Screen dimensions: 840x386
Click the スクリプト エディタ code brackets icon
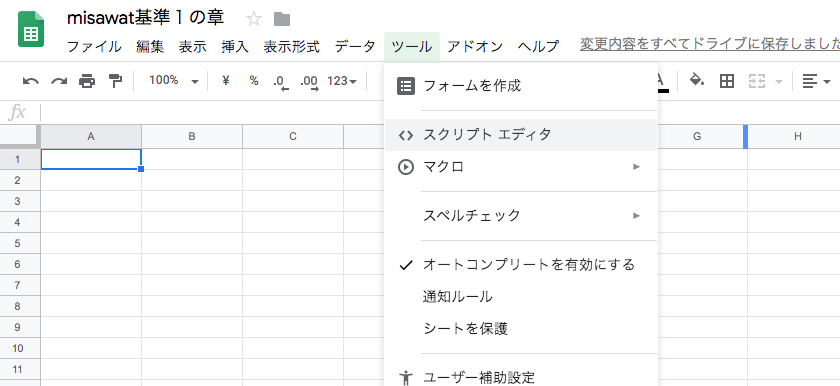point(406,135)
